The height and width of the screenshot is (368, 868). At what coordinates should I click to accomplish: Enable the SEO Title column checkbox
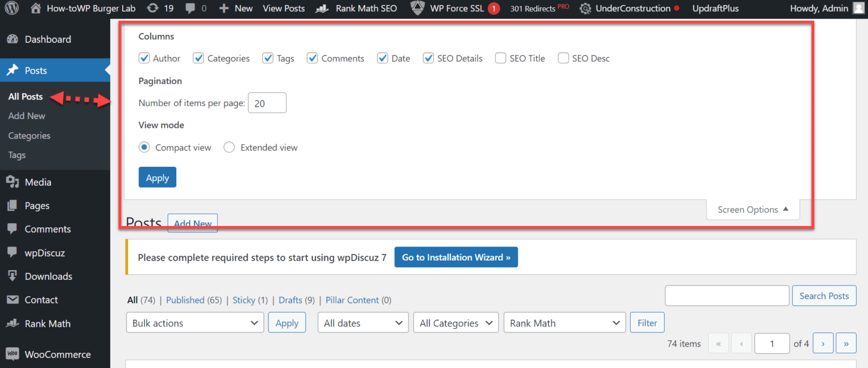coord(501,58)
